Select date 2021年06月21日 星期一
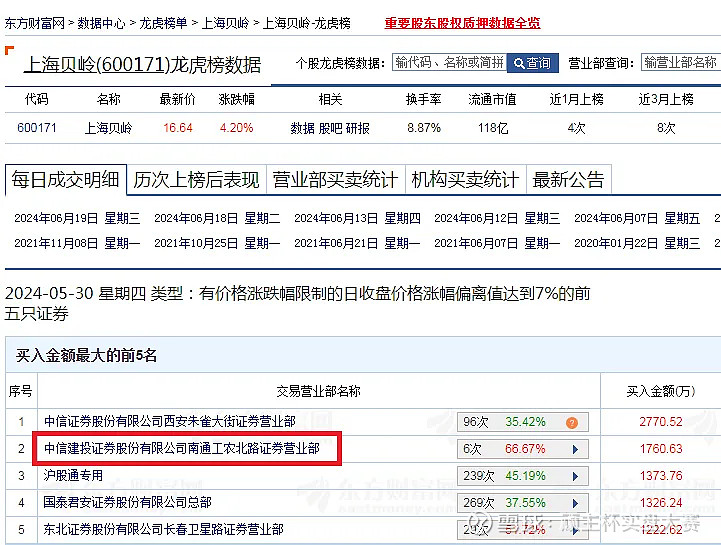Viewport: 721px width, 545px height. pyautogui.click(x=357, y=243)
